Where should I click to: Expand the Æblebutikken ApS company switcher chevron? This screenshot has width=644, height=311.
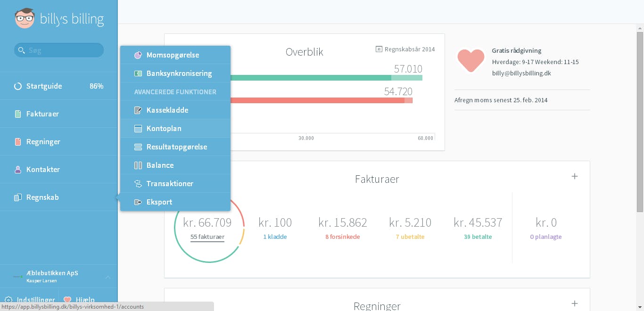(107, 277)
